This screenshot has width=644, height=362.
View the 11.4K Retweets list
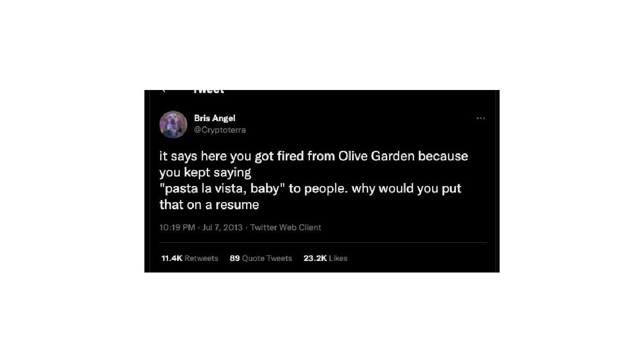coord(190,258)
